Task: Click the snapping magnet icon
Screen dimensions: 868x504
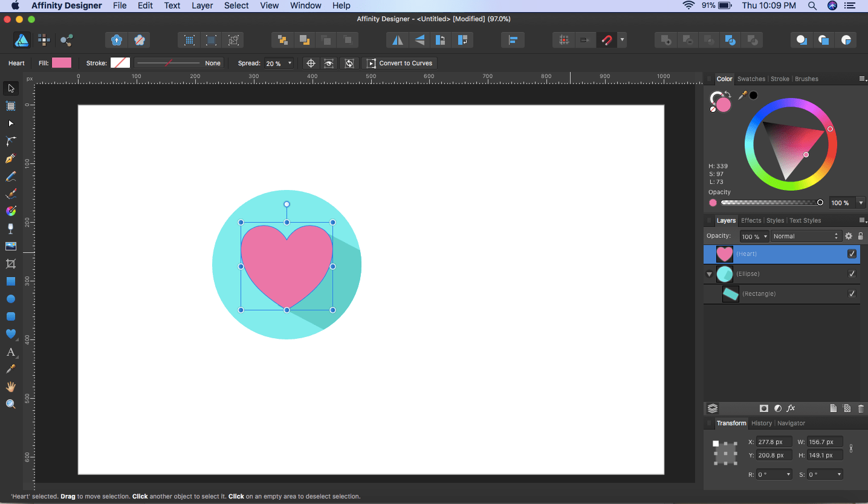Action: (606, 41)
